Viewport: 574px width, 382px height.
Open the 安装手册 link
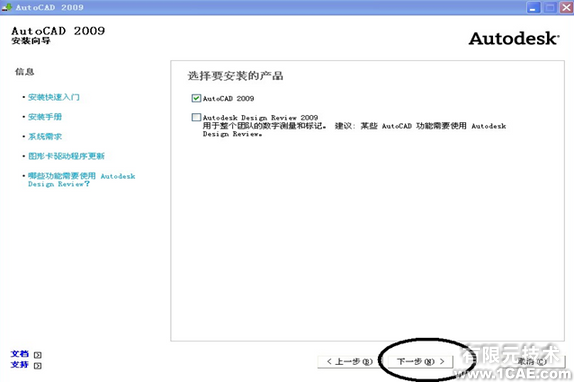(x=45, y=117)
